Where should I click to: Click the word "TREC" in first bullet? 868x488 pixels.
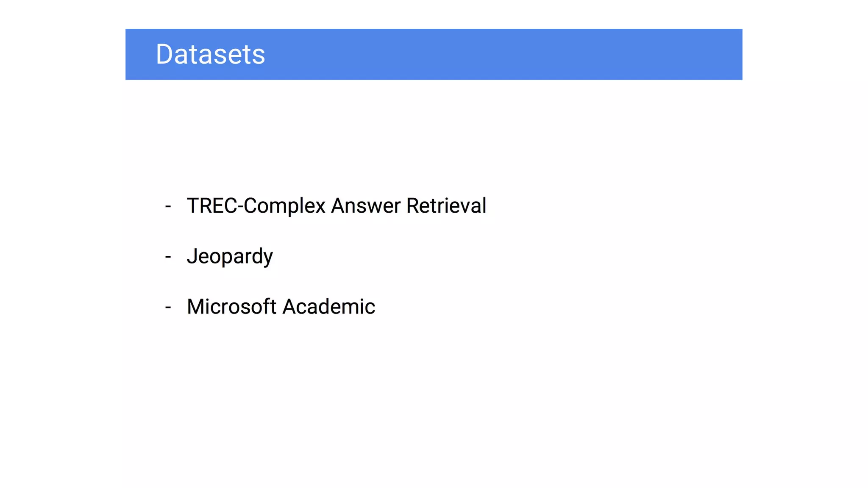[x=212, y=206]
